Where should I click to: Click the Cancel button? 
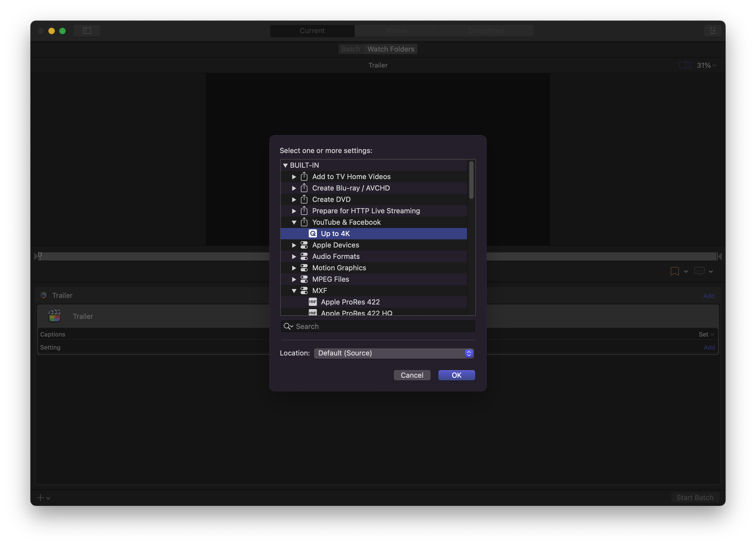412,375
